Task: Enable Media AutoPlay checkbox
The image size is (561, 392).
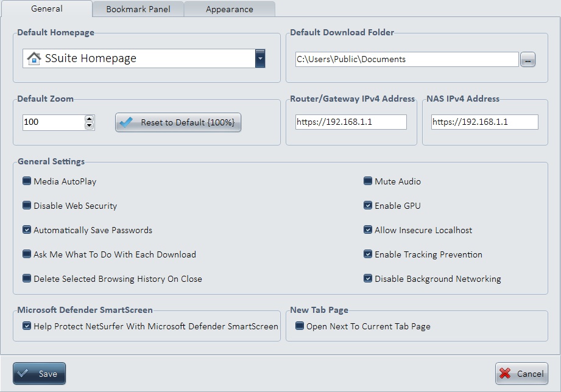Action: 27,181
